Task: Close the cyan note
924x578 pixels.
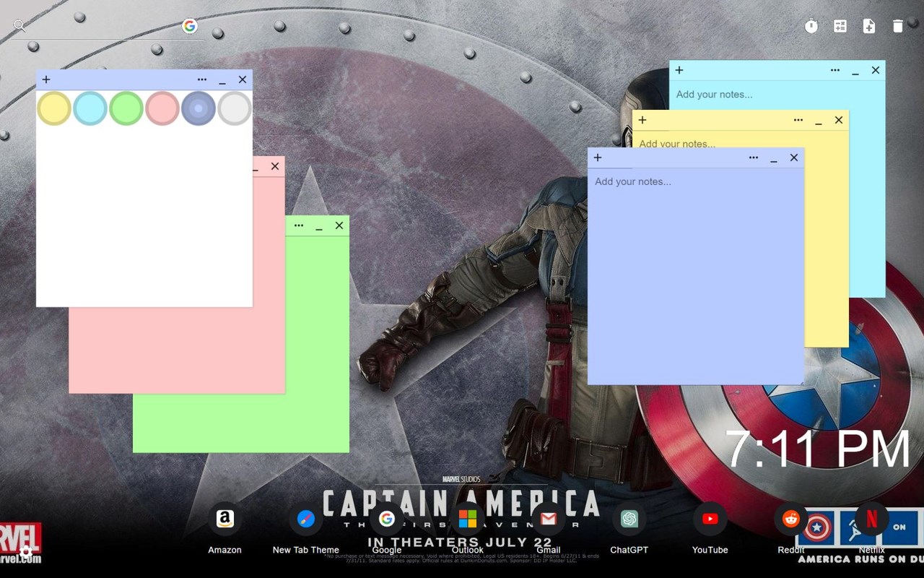Action: (x=876, y=70)
